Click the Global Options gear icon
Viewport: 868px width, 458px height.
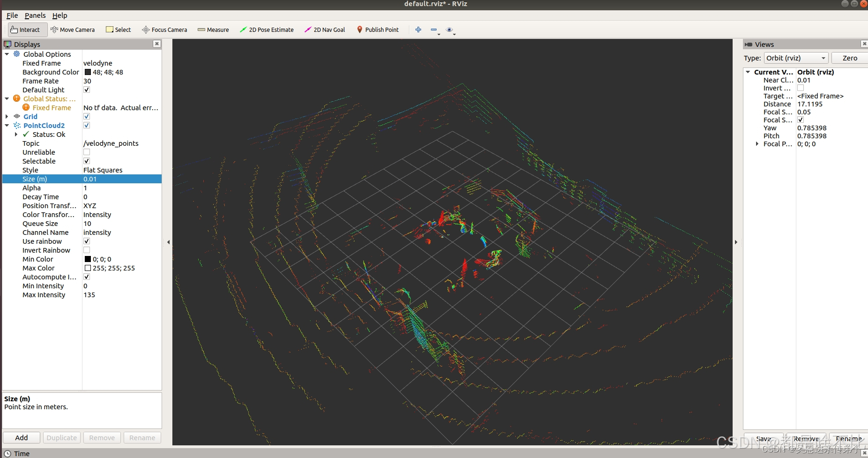17,54
